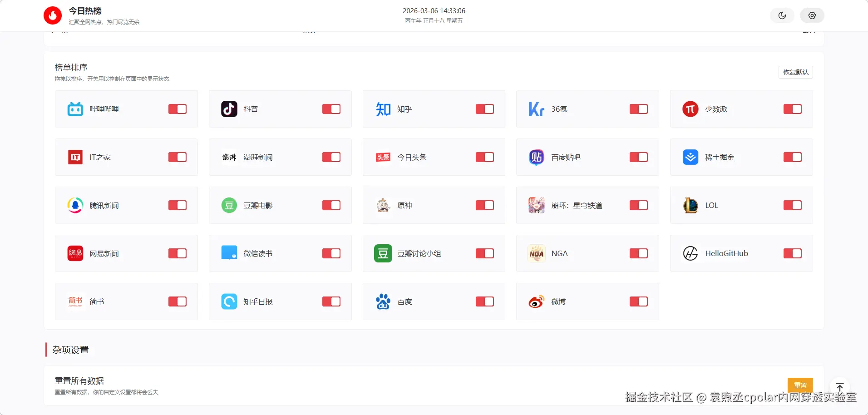Click the 腾讯新闻 penguin icon
The image size is (868, 415).
75,205
